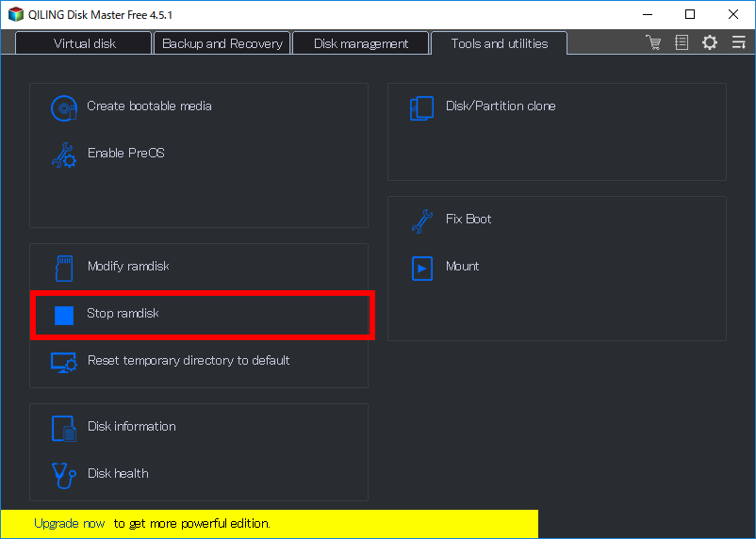Close the QILING Disk Master window
The image size is (756, 539).
pos(733,14)
